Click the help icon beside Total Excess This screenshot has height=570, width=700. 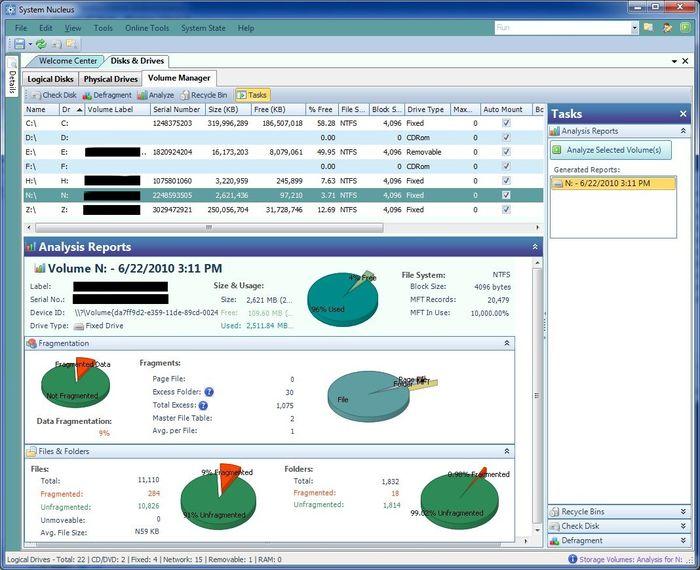click(x=203, y=405)
